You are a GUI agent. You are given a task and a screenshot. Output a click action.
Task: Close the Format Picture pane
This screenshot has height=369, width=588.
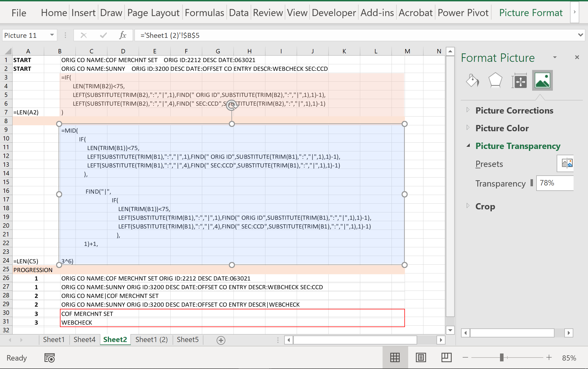[x=577, y=57]
